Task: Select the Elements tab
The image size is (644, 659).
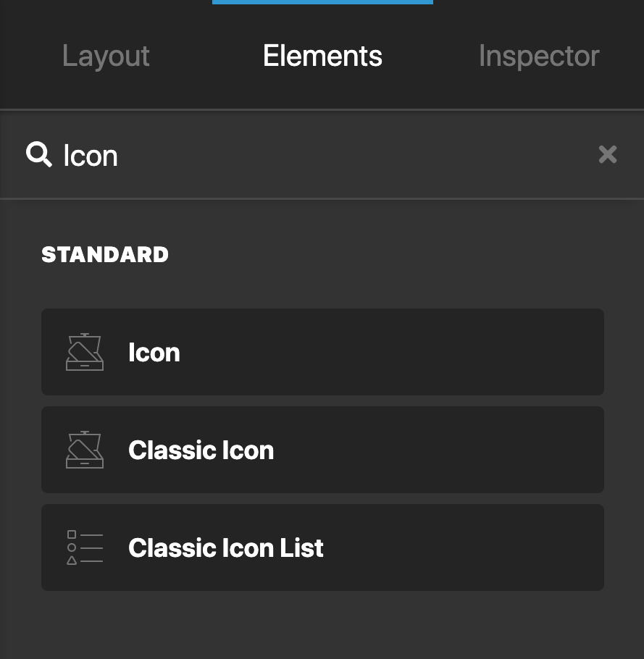Action: coord(322,55)
